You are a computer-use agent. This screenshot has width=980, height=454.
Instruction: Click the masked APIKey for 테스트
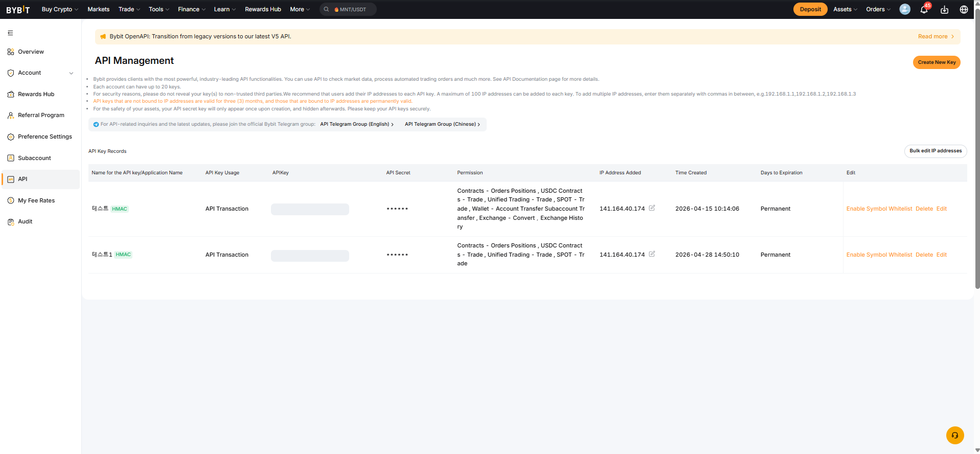310,209
